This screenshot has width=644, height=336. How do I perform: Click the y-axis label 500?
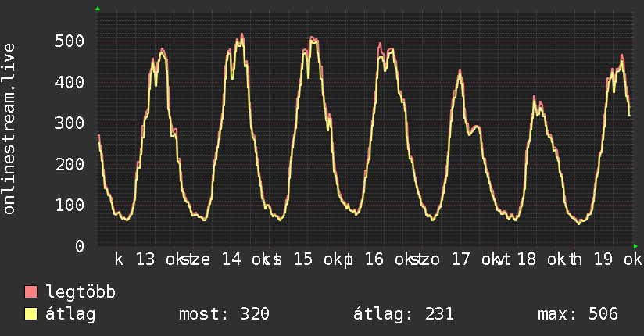pos(70,41)
